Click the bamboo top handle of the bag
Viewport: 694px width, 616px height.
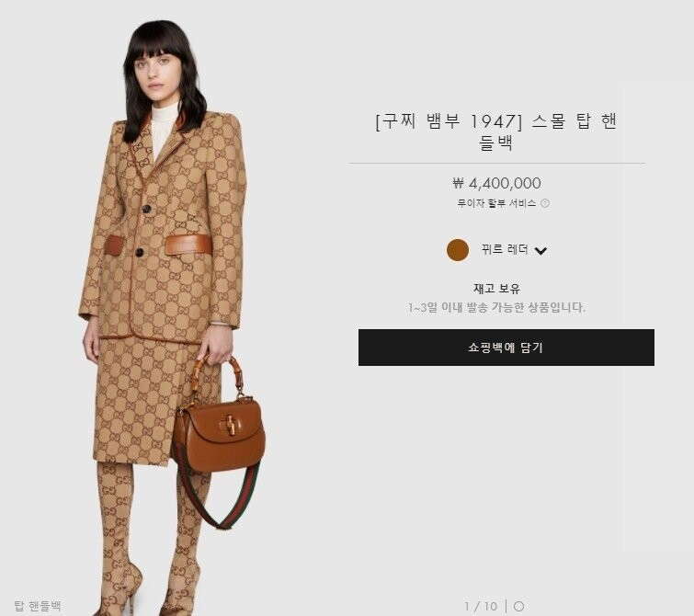coord(217,374)
